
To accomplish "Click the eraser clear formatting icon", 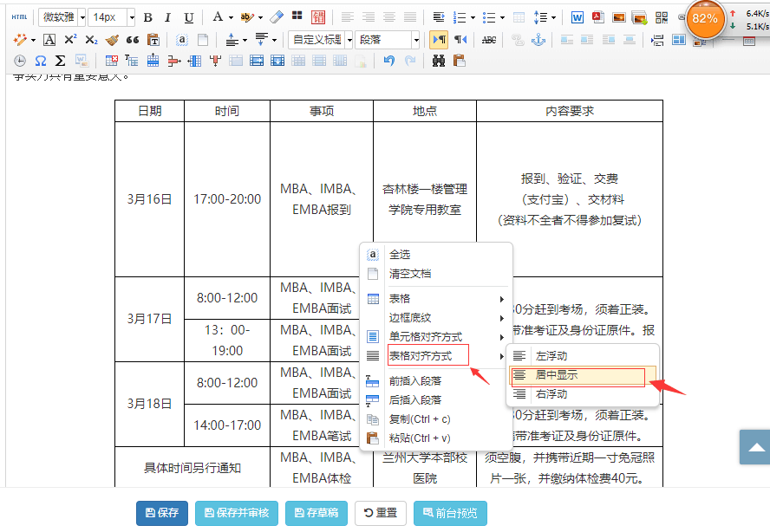I will click(x=276, y=17).
